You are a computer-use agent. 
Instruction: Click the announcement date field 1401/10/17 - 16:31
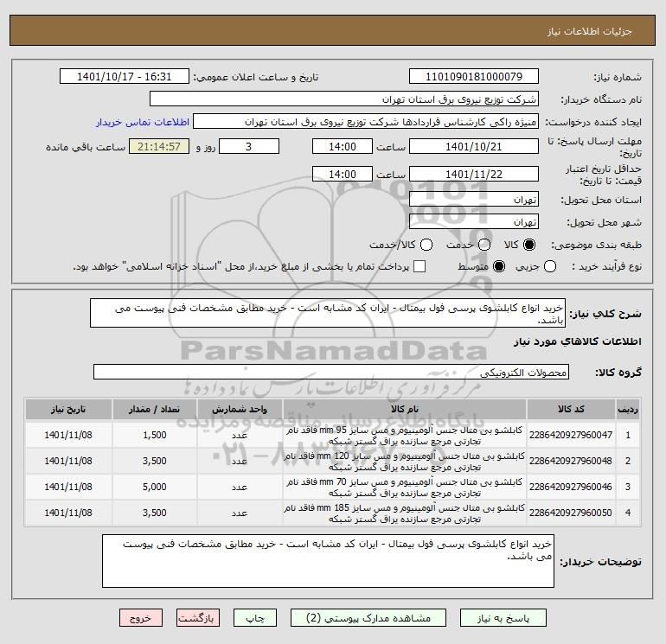tap(124, 76)
